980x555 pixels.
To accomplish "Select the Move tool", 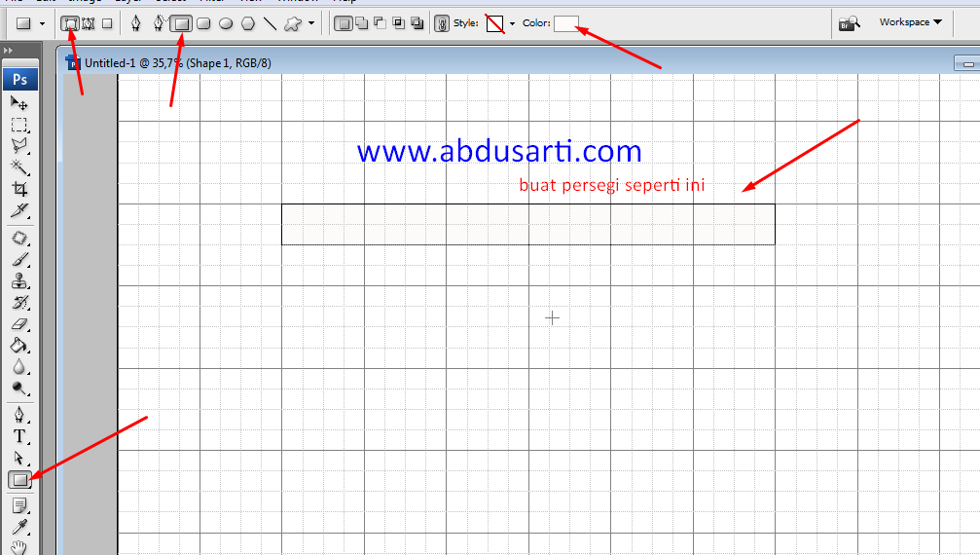I will tap(19, 103).
